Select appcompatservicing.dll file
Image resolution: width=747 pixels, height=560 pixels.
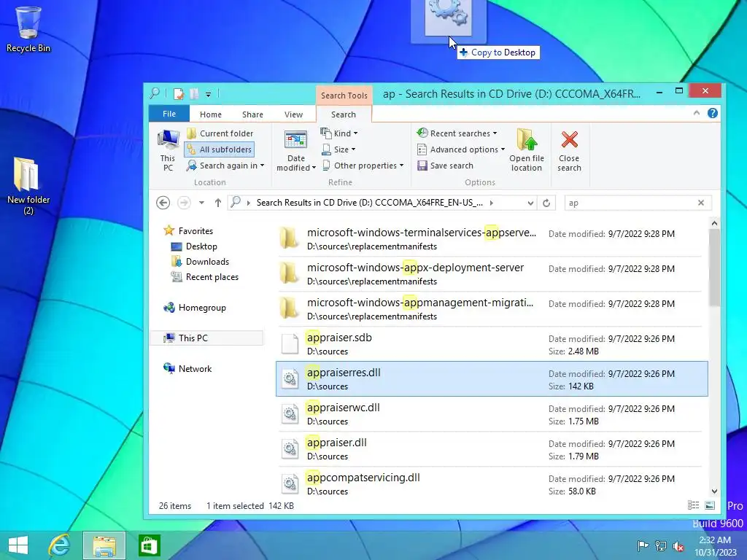[x=492, y=484]
